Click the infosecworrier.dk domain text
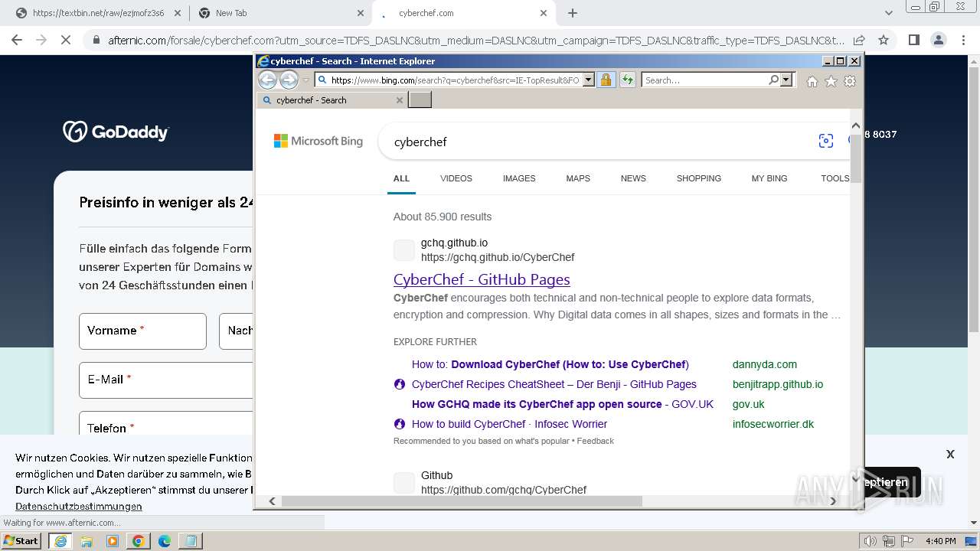 pos(773,424)
